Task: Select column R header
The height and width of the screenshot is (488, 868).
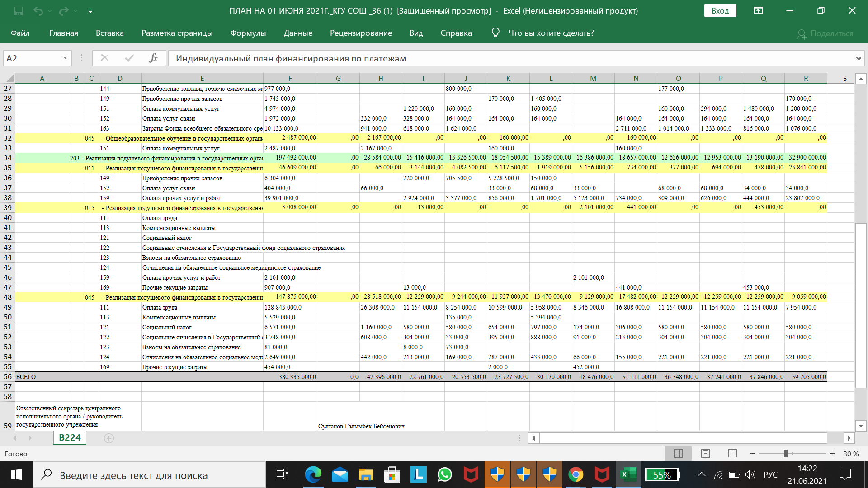Action: [806, 78]
